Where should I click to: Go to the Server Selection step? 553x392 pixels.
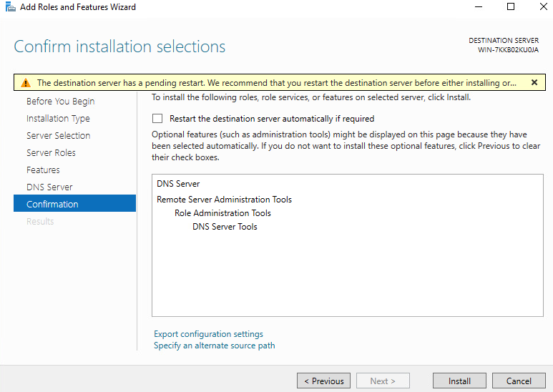(58, 135)
